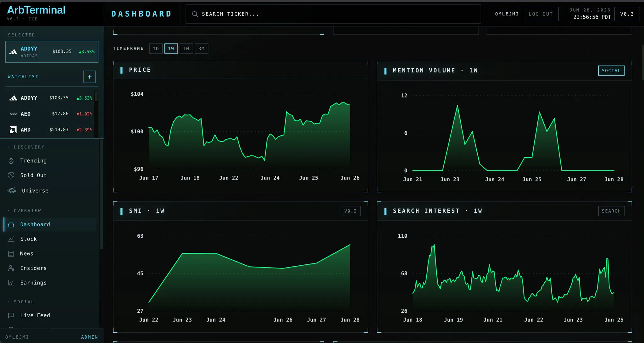Click OMLEJMI in sidebar footer
Screen dimensions: 644x343
click(x=17, y=337)
